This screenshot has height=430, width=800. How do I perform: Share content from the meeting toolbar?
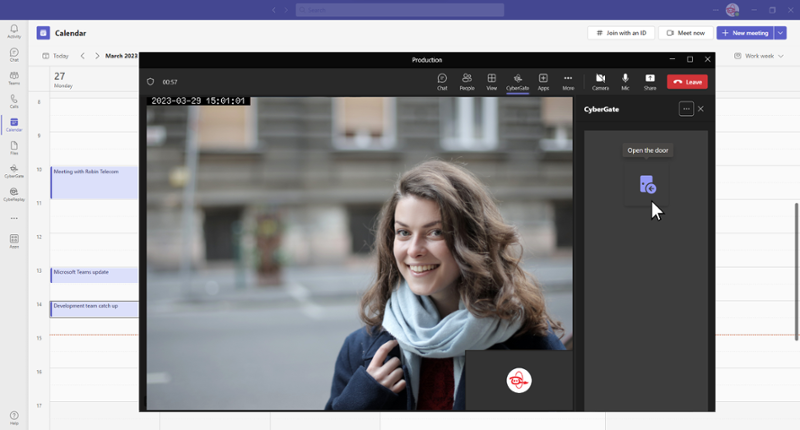tap(649, 82)
